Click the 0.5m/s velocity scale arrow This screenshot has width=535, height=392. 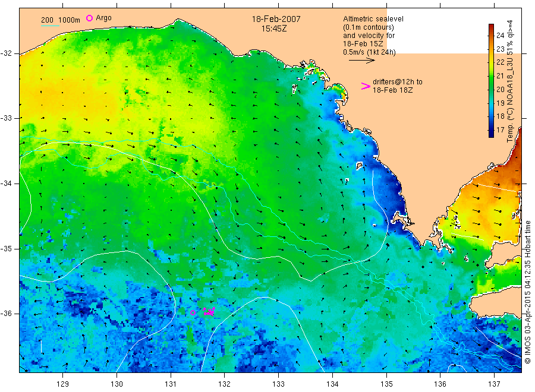[x=361, y=61]
